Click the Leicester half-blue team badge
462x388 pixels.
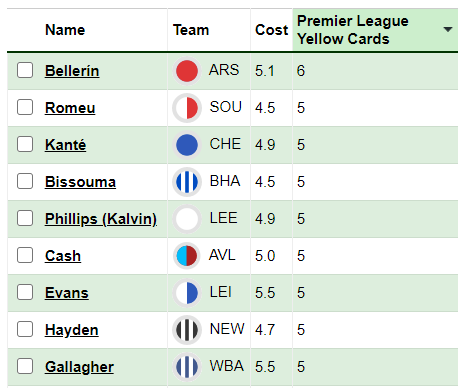pyautogui.click(x=187, y=293)
